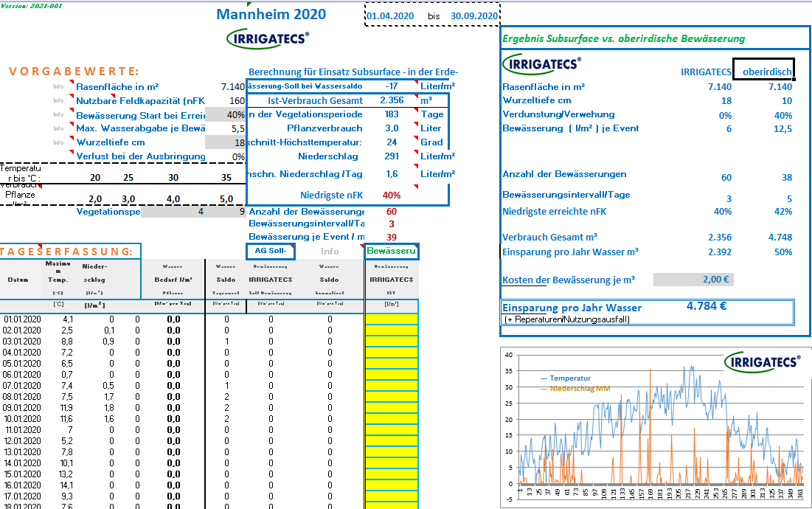Click the Ergebnis Subsurface vs. oberirdische Bewässerung heading
The width and height of the screenshot is (812, 509).
point(623,38)
